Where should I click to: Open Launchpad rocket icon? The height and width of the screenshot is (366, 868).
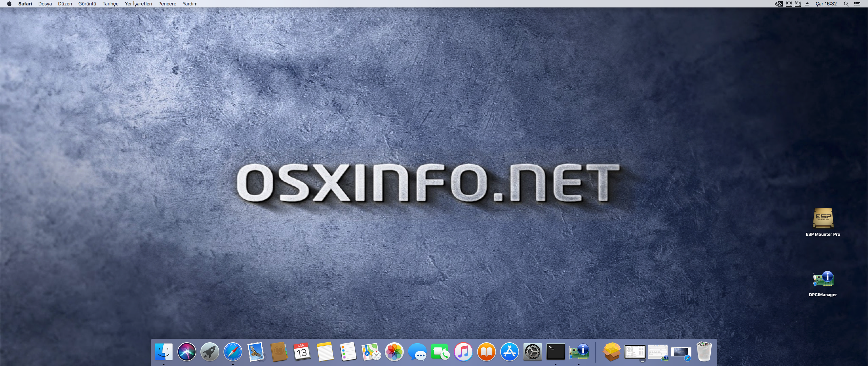(210, 352)
